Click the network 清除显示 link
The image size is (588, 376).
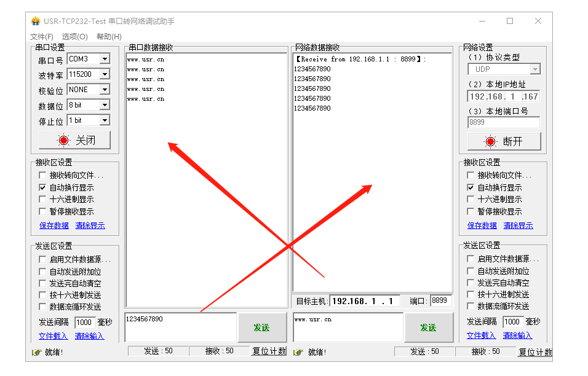(518, 225)
